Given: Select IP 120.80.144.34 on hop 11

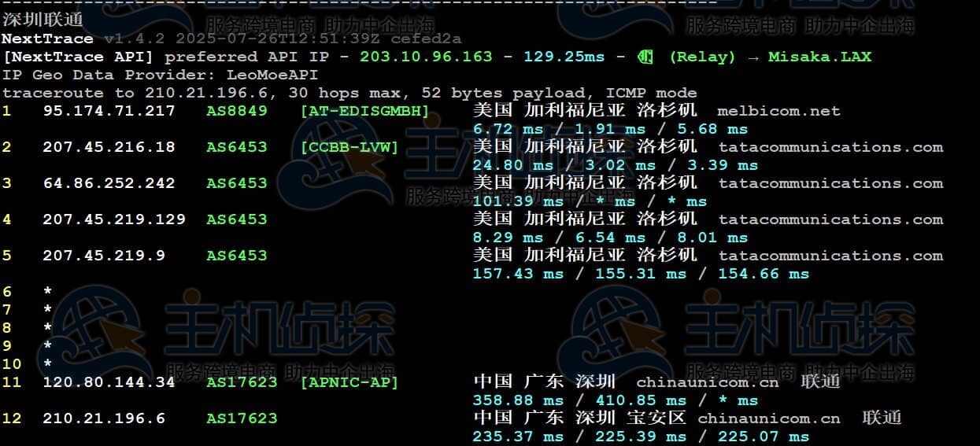Looking at the screenshot, I should (109, 382).
